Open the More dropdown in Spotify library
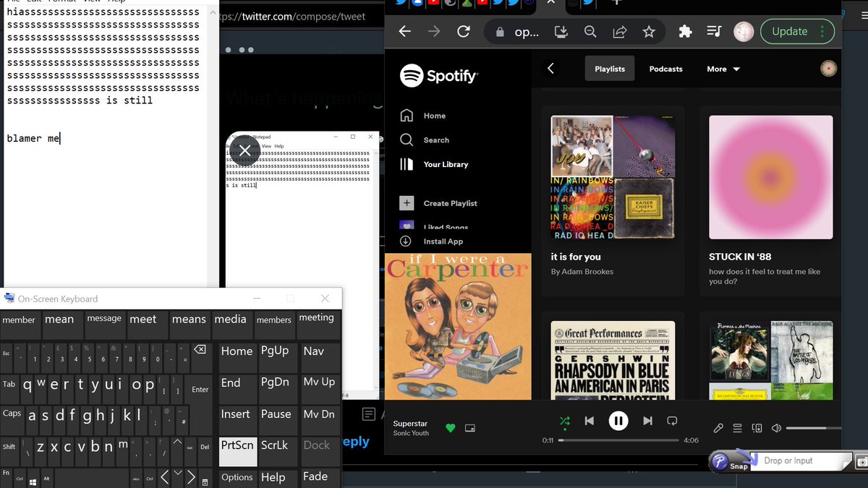 [x=723, y=69]
